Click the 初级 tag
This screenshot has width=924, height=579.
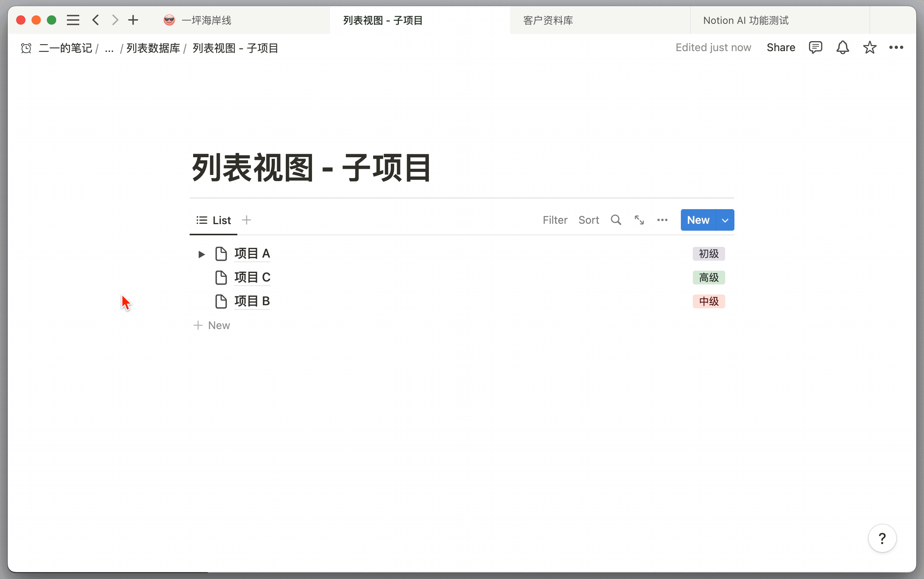point(709,254)
